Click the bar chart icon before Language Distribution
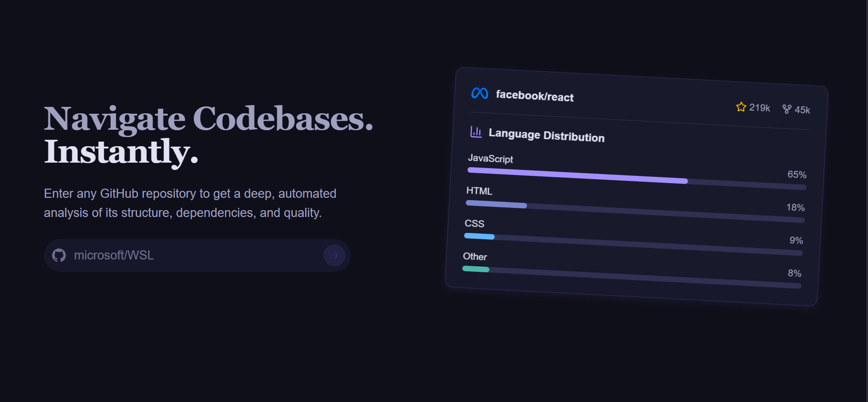 475,132
